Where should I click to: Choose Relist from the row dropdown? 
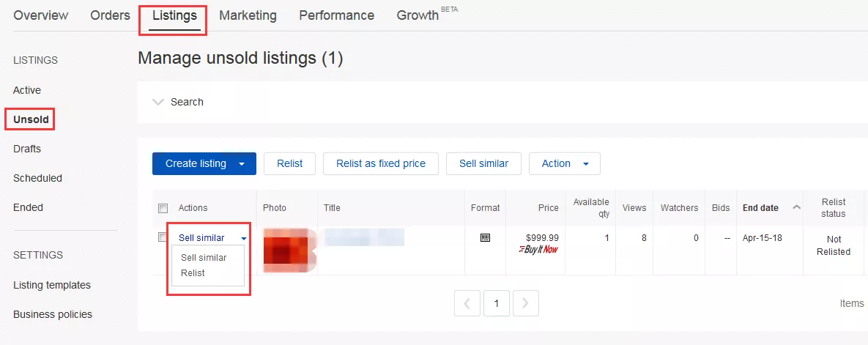click(x=193, y=273)
